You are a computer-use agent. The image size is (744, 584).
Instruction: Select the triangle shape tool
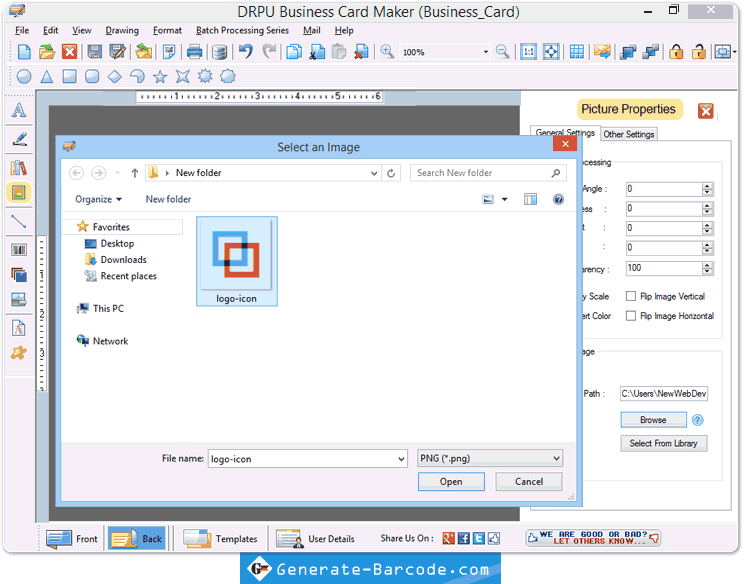pyautogui.click(x=46, y=76)
